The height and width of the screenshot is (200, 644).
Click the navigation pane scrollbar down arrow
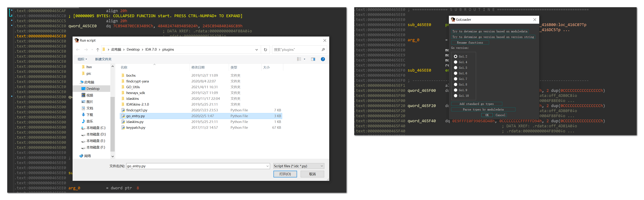(x=113, y=156)
